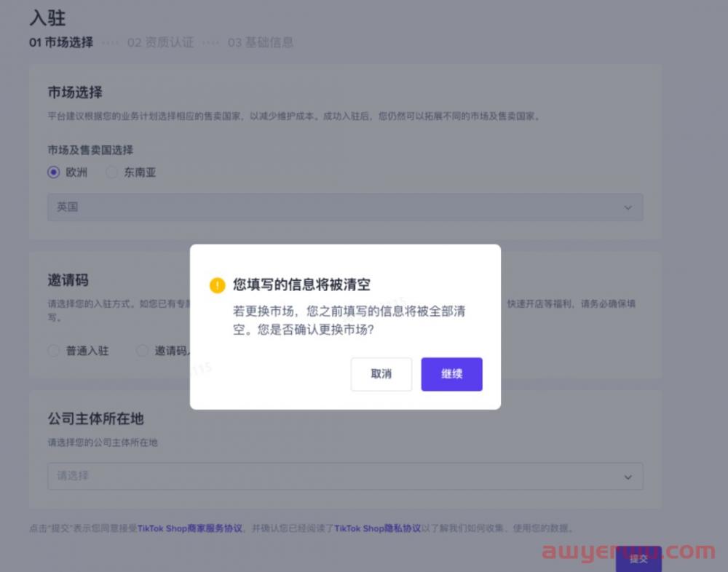
Task: Click the 市场选择 section heading
Action: [75, 92]
